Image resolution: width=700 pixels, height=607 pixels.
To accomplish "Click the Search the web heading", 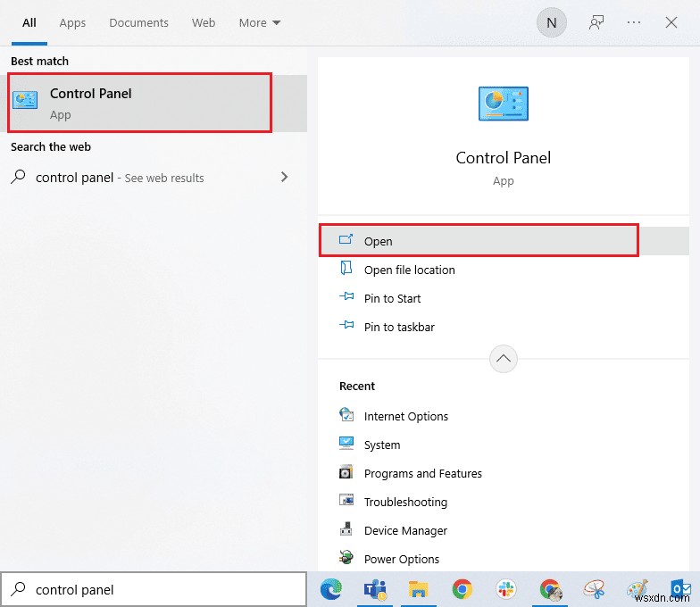I will (51, 146).
